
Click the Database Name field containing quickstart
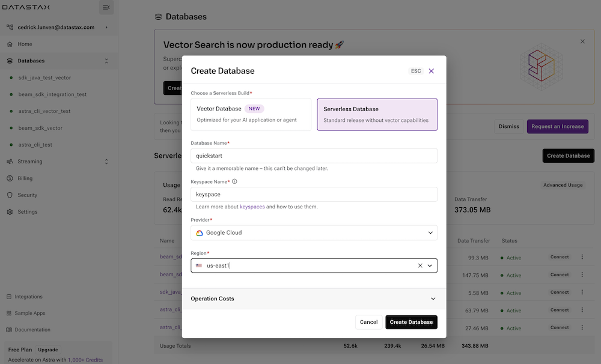tap(314, 156)
